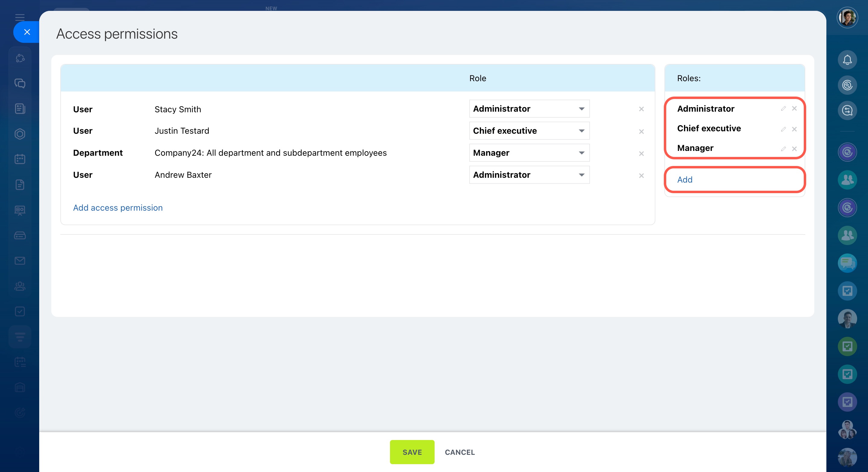The width and height of the screenshot is (868, 472).
Task: Remove Andrew Baxter's access permission row
Action: 641,175
